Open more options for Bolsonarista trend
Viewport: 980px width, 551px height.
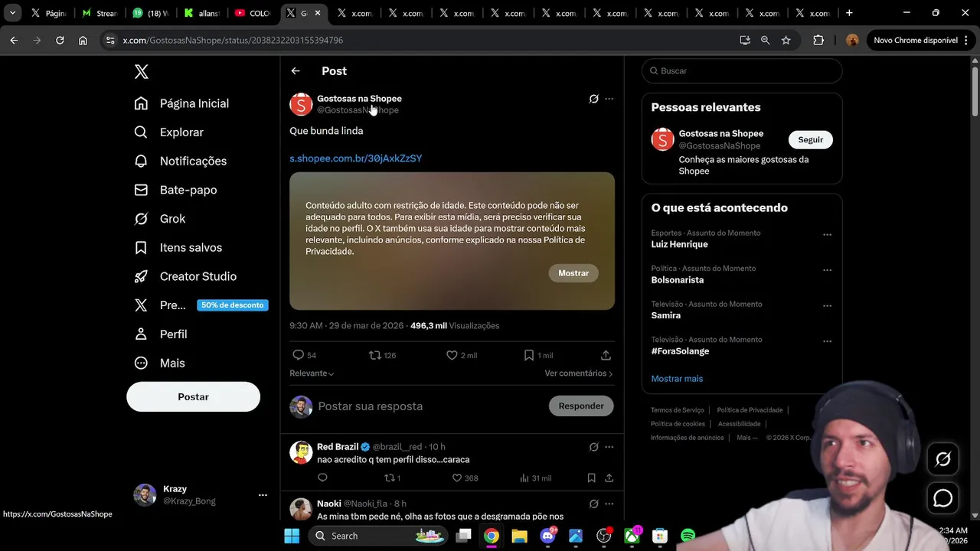[x=827, y=270]
